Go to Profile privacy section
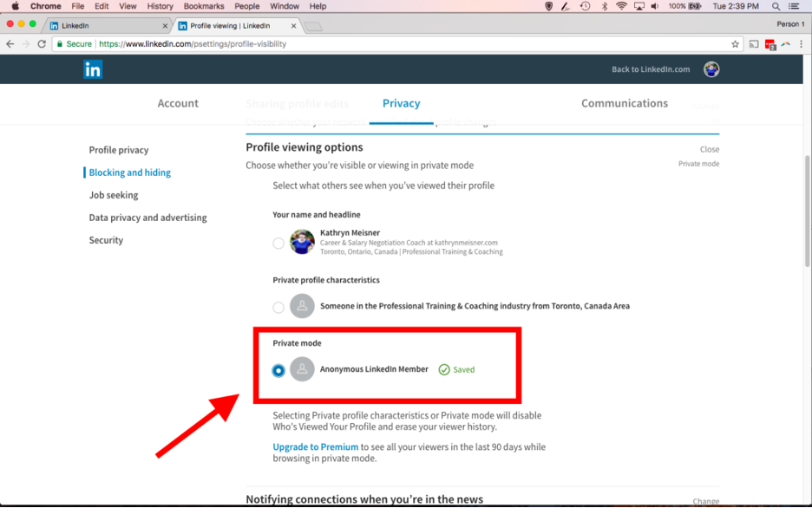The image size is (812, 508). pyautogui.click(x=119, y=150)
